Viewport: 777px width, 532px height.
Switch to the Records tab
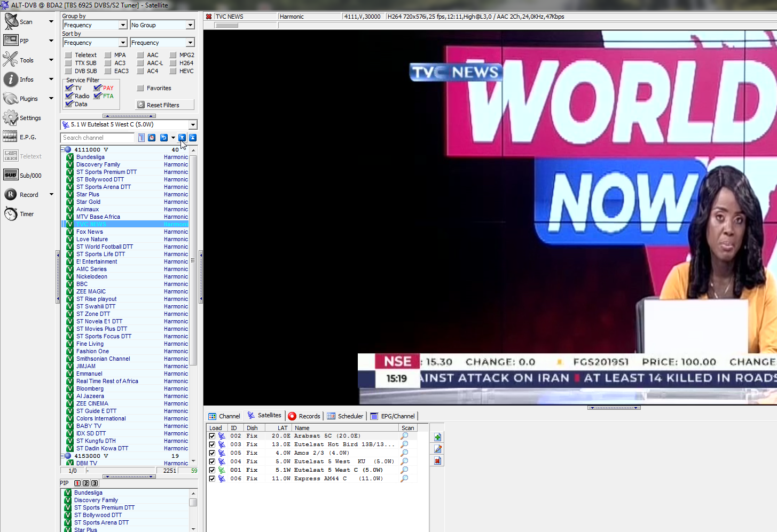[304, 416]
